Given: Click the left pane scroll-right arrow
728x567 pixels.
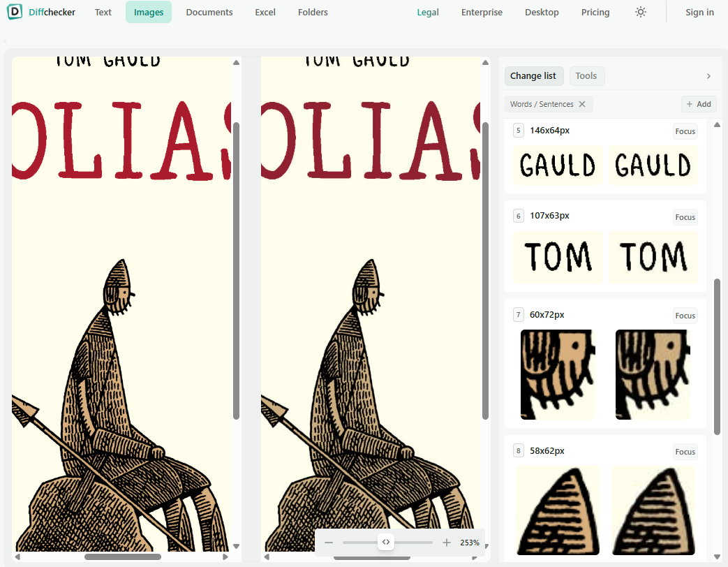Looking at the screenshot, I should (225, 557).
